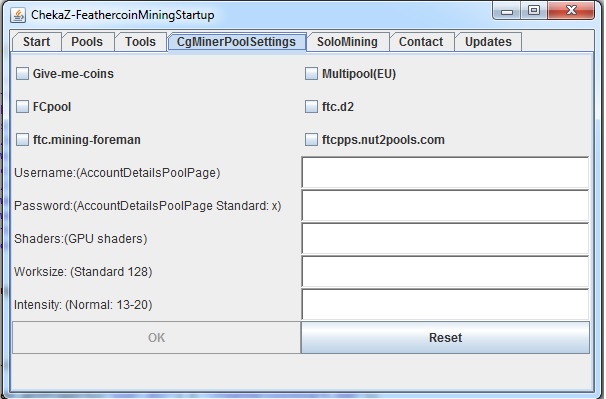Image resolution: width=606 pixels, height=399 pixels.
Task: Focus the Username input field
Action: pyautogui.click(x=445, y=172)
